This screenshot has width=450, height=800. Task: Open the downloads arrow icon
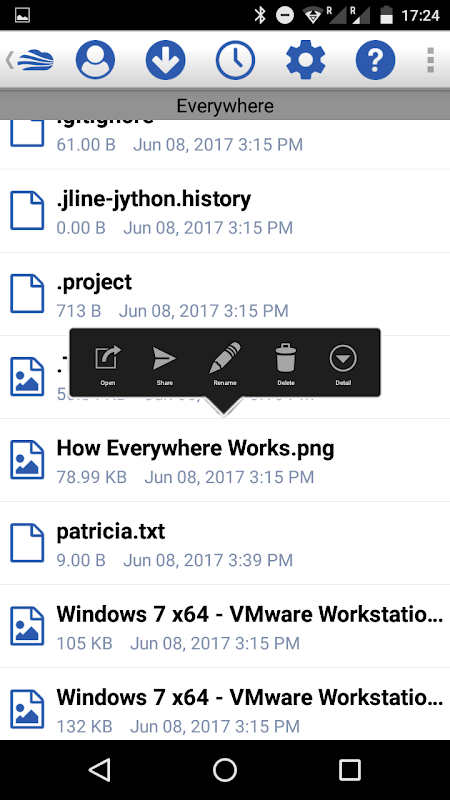pyautogui.click(x=165, y=60)
